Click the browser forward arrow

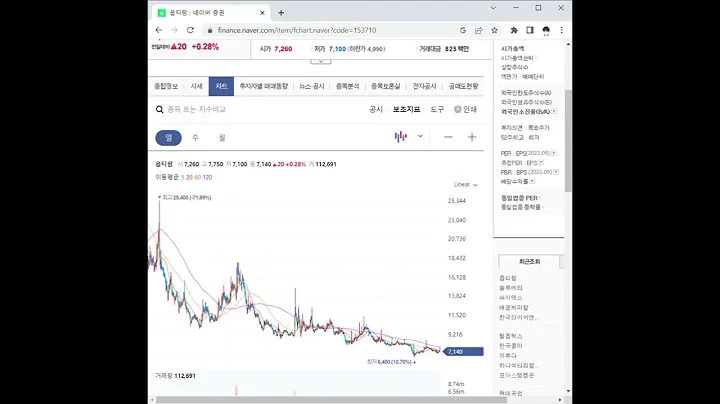point(174,30)
